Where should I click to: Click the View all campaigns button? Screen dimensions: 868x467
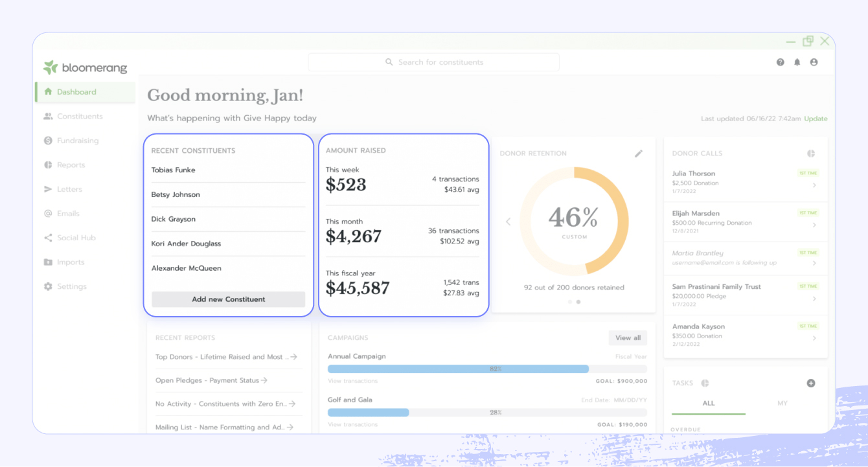(627, 337)
